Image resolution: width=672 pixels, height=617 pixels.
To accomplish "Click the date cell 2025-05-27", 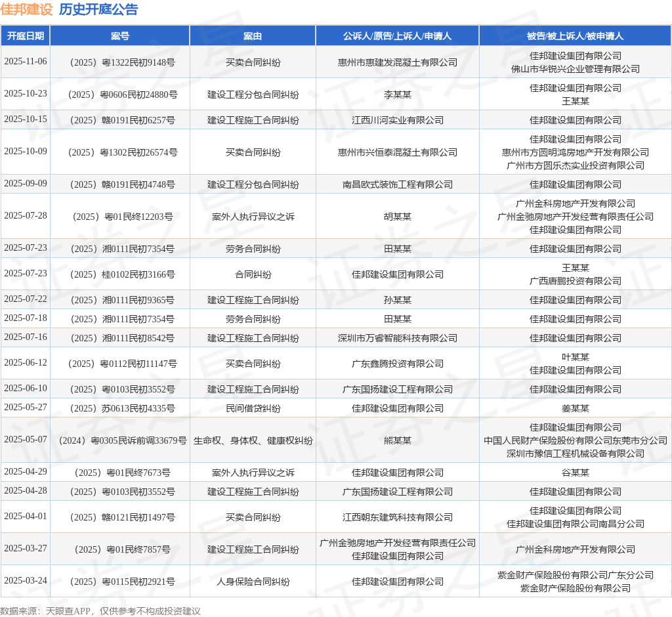I will pos(26,407).
